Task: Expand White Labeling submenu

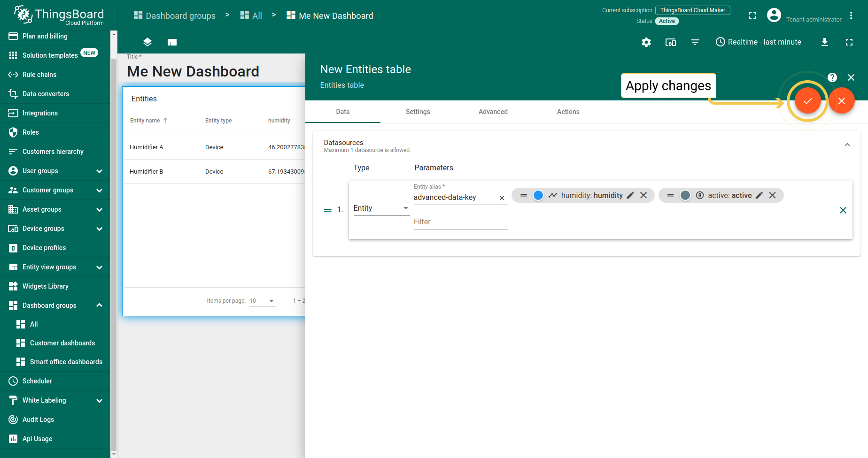Action: pos(99,401)
